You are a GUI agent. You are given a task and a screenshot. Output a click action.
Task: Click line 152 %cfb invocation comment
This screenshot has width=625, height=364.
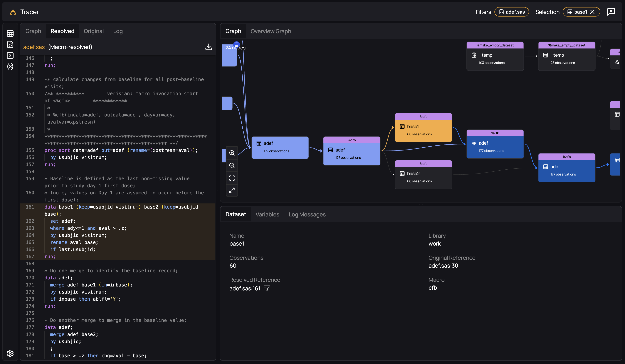[111, 118]
